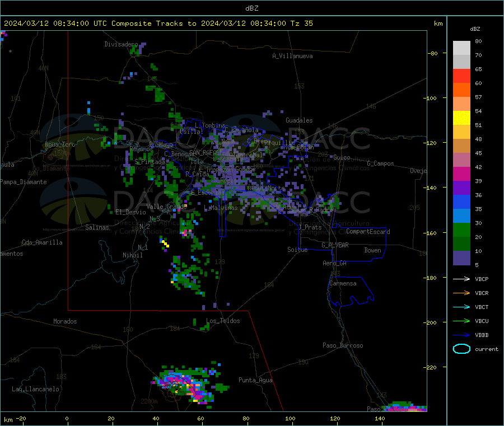Click the 'Valle_Grande' map label

[x=166, y=206]
